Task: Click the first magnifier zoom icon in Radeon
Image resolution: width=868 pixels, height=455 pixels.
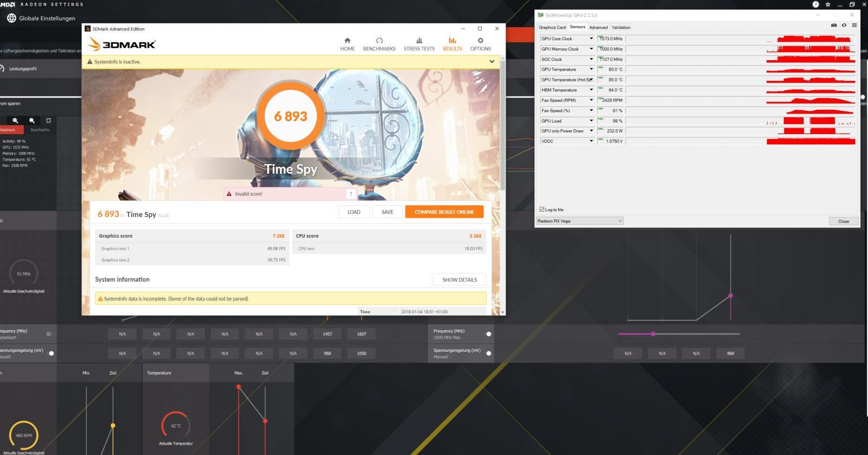Action: tap(15, 121)
